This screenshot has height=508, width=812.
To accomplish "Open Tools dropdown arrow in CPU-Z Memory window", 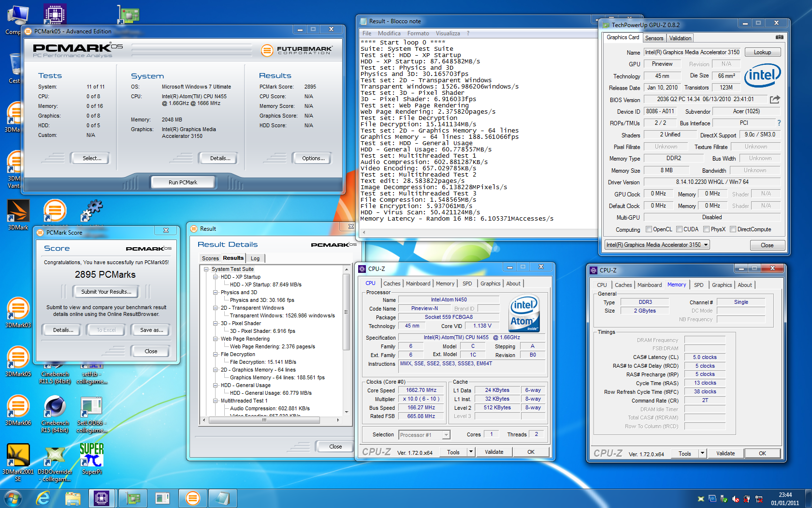I will [x=703, y=453].
